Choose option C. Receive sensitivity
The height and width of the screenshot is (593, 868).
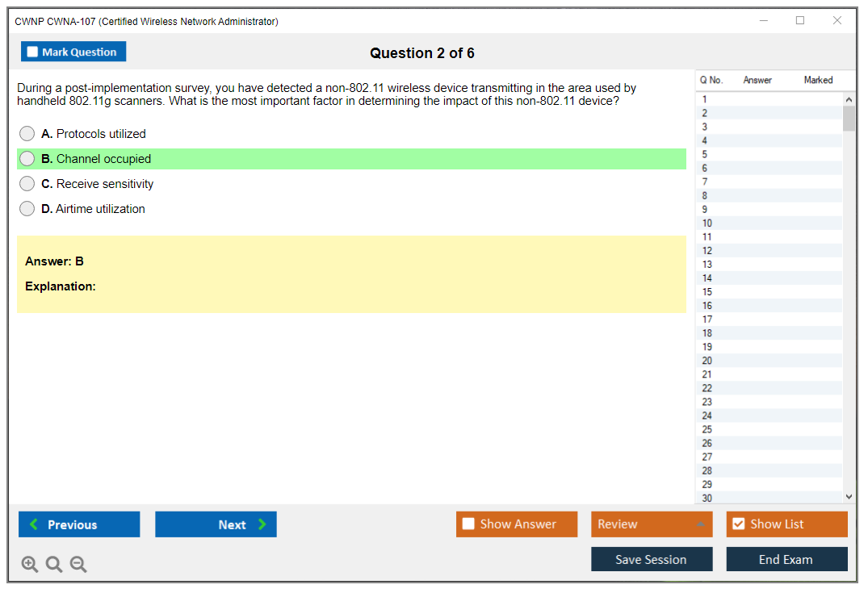tap(27, 184)
